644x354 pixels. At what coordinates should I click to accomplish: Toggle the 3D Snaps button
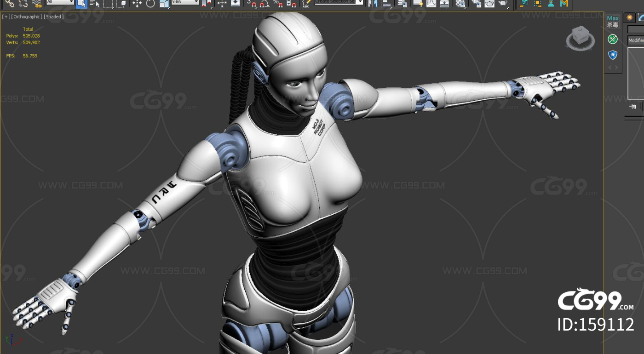(251, 4)
